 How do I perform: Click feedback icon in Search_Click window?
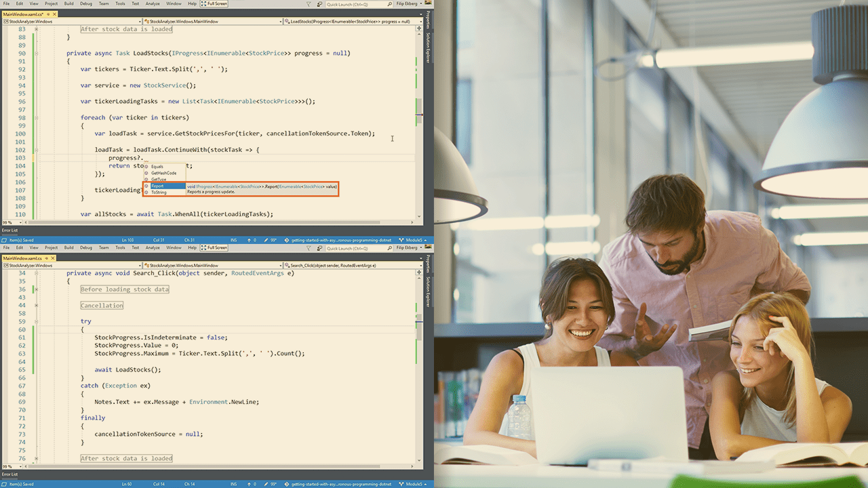click(319, 248)
